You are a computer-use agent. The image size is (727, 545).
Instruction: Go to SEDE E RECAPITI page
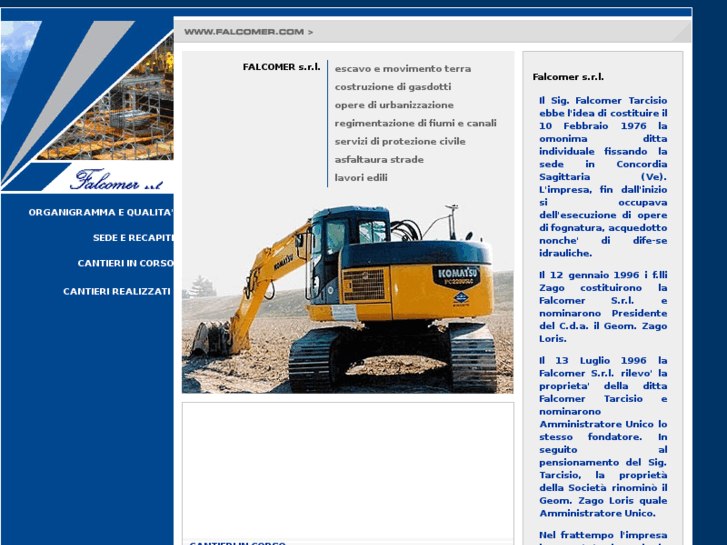133,238
